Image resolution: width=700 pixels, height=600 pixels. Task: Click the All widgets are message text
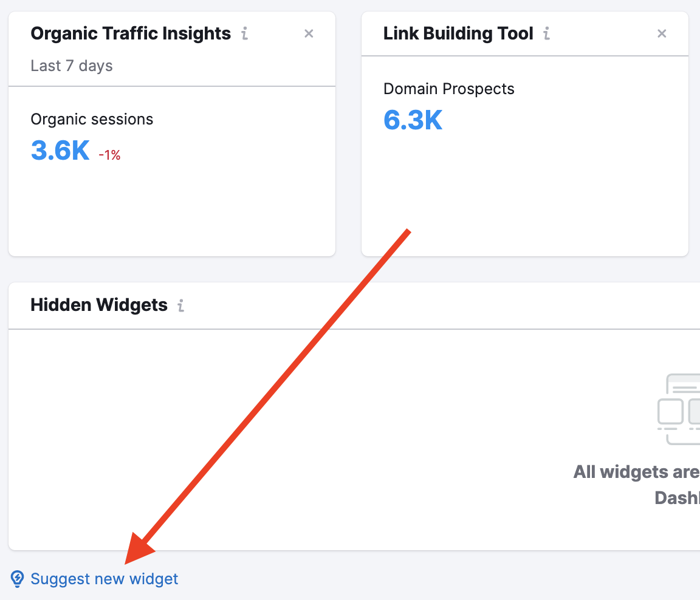point(637,472)
